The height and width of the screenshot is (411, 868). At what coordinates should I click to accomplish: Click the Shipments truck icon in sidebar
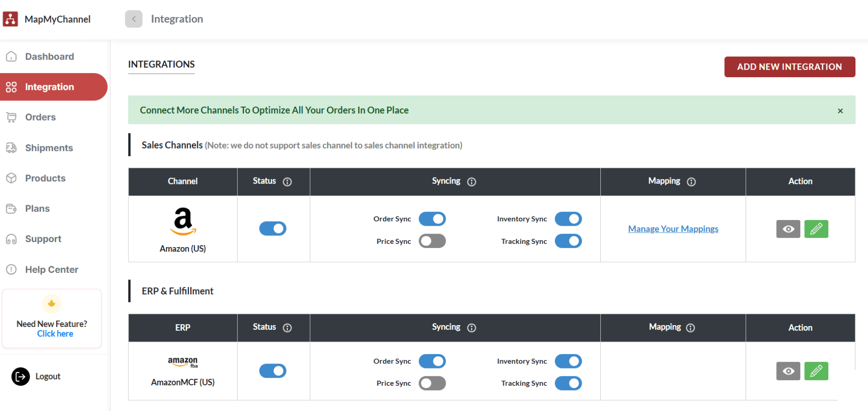[11, 148]
